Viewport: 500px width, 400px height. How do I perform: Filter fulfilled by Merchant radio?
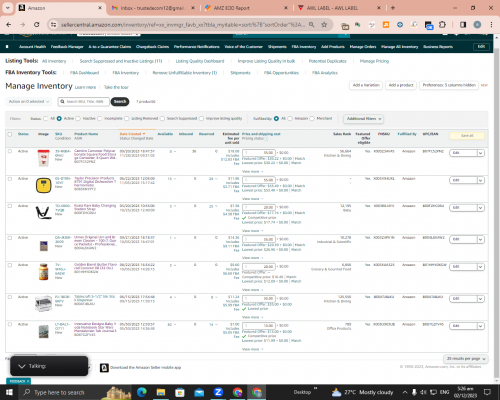312,118
